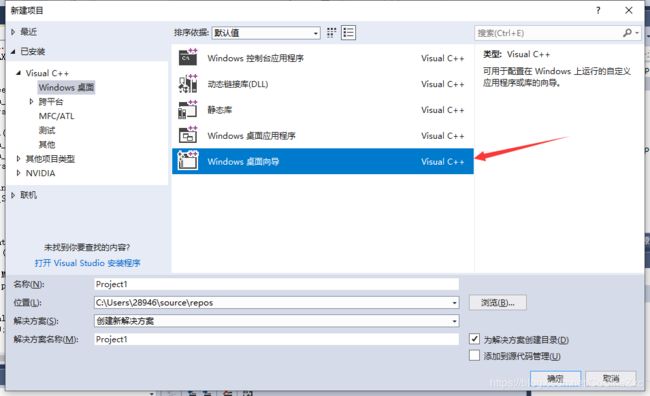Select 测试 in the tree

pos(47,130)
